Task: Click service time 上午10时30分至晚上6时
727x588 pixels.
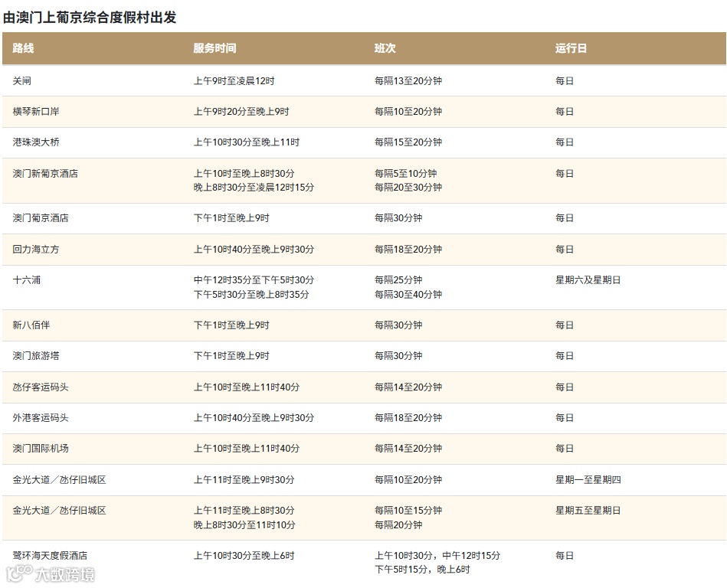Action: [244, 555]
